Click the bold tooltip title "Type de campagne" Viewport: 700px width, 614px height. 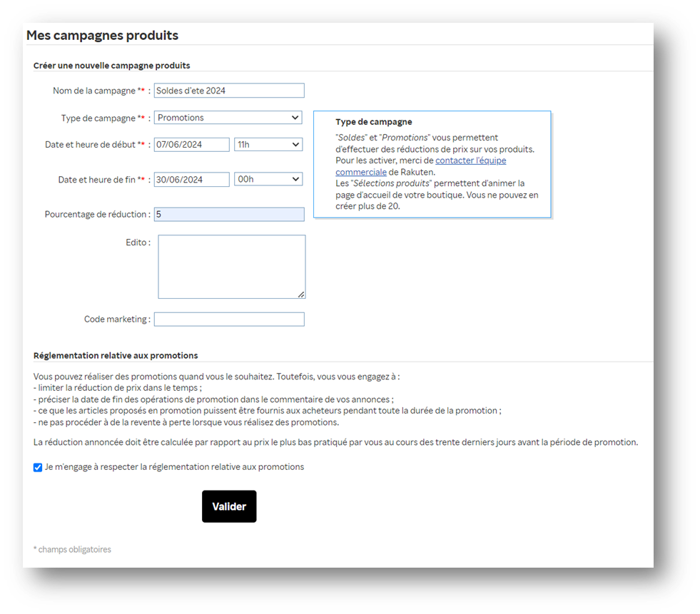coord(373,122)
